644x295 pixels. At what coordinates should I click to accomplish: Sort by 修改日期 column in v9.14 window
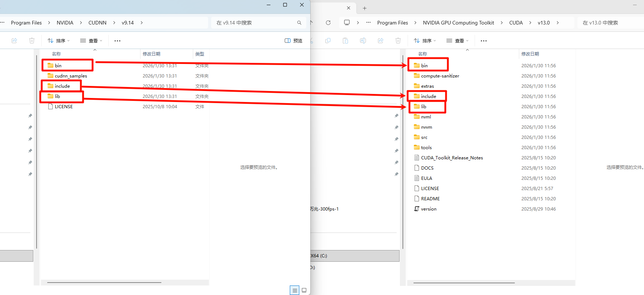coord(151,54)
